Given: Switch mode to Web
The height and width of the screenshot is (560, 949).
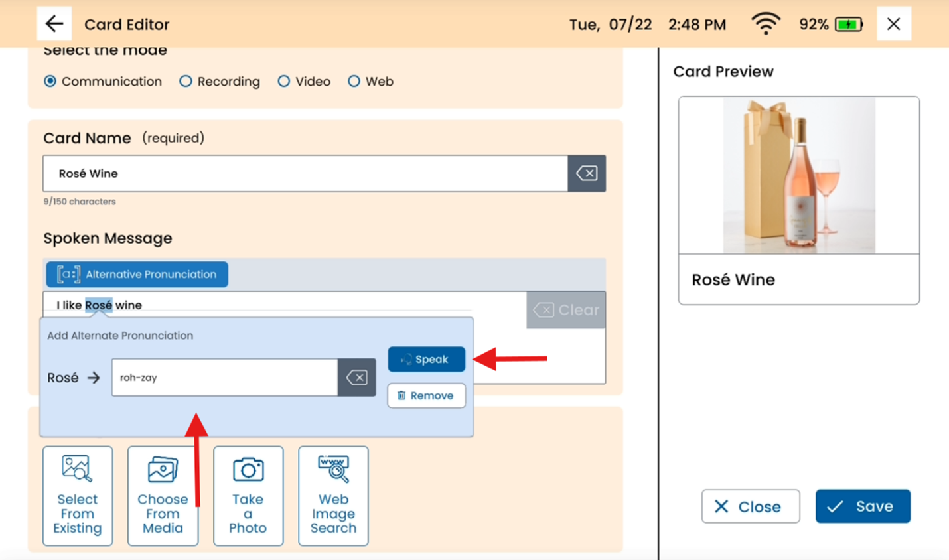Looking at the screenshot, I should click(354, 81).
